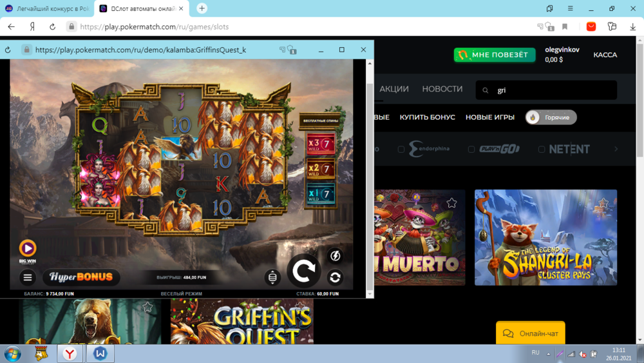Open the bookmarks panel icon in the title bar
This screenshot has height=363, width=644.
tap(549, 8)
